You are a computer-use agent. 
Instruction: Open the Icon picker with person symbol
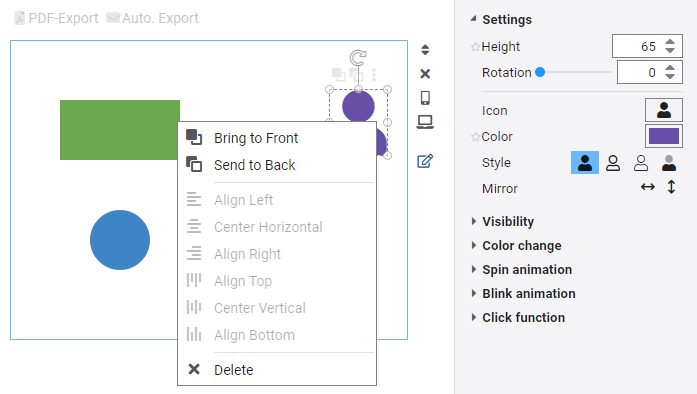point(664,110)
